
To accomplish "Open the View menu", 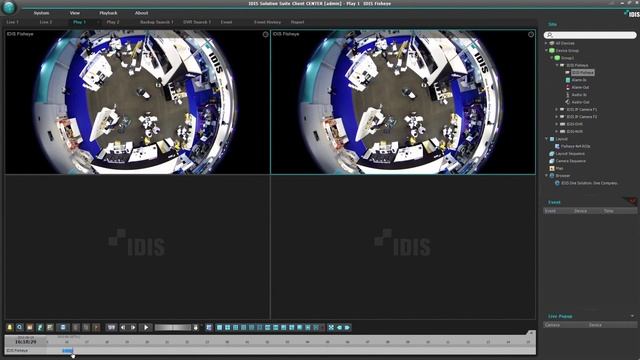I will [75, 13].
